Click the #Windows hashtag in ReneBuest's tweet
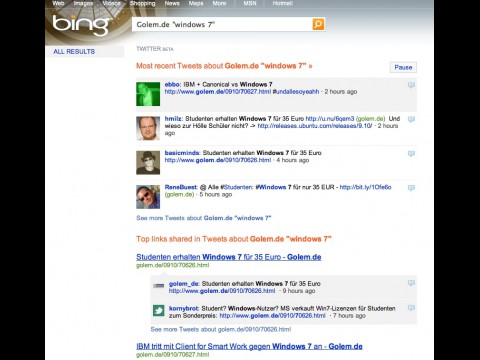Viewport: 480px width, 360px height. pos(271,187)
